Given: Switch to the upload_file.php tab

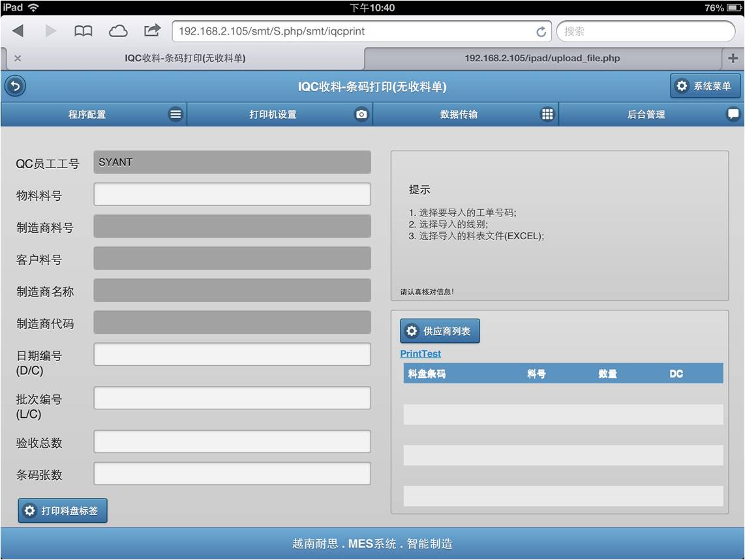Looking at the screenshot, I should [x=542, y=59].
